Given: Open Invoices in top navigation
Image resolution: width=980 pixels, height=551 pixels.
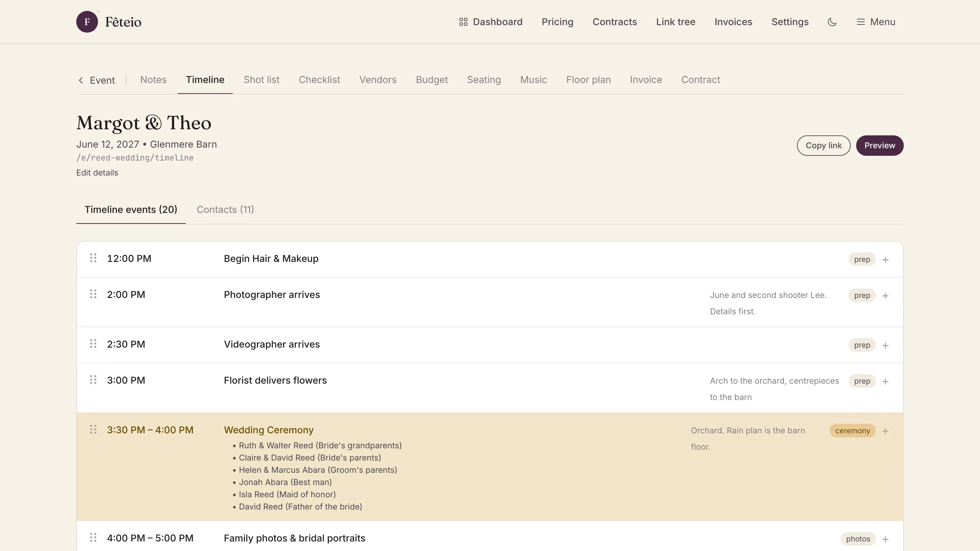Looking at the screenshot, I should coord(733,22).
